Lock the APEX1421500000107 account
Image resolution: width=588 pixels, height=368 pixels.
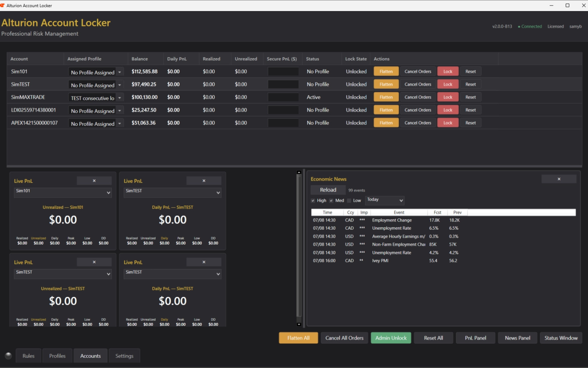pyautogui.click(x=448, y=123)
